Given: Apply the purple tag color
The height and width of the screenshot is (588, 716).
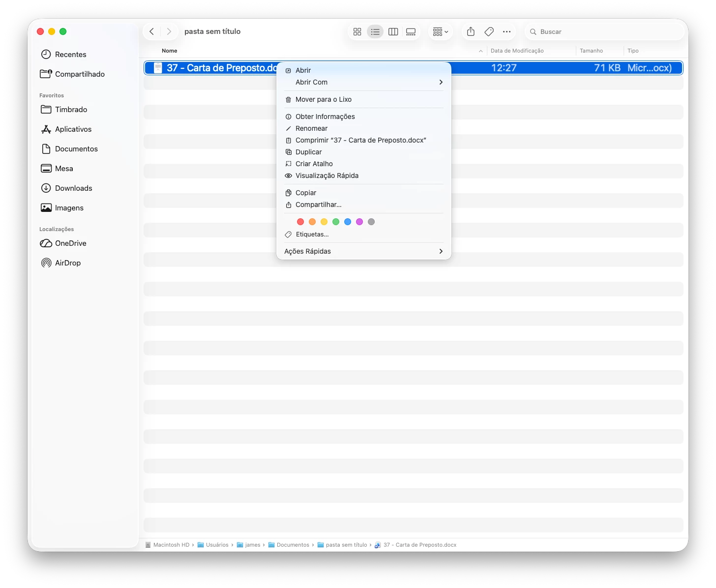Looking at the screenshot, I should (x=359, y=222).
